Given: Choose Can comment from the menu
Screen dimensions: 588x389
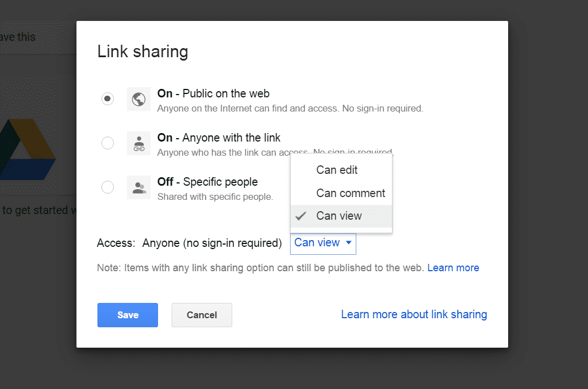Looking at the screenshot, I should 350,193.
